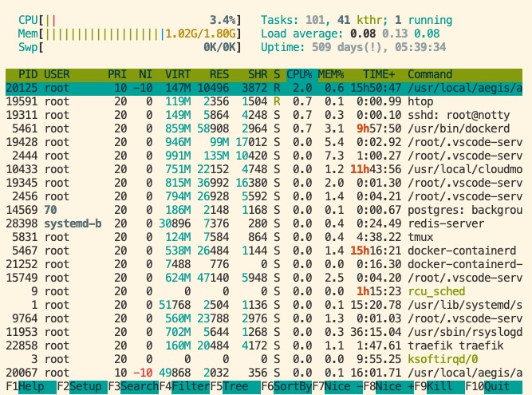Select the vscode-serv row PID 2444
This screenshot has height=395, width=532.
coord(264,156)
